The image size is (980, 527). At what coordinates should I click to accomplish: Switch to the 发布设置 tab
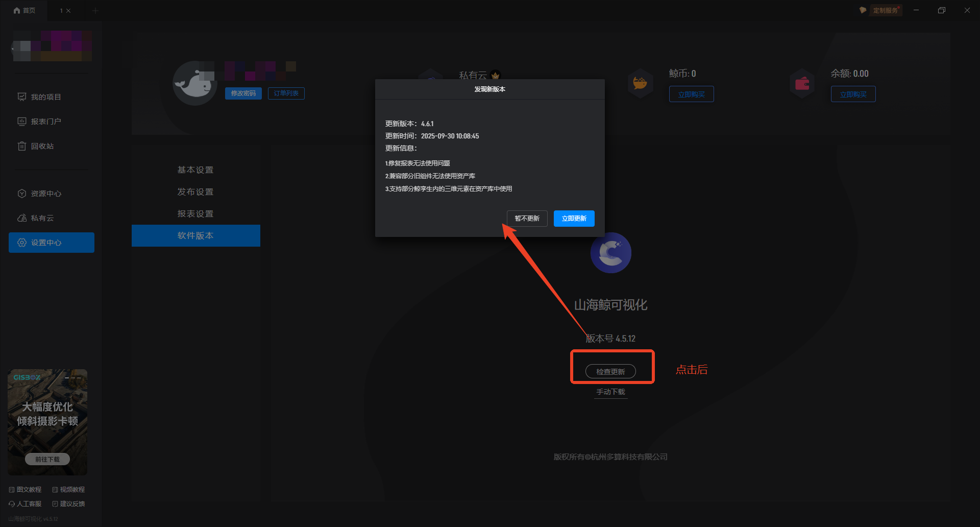(x=195, y=192)
